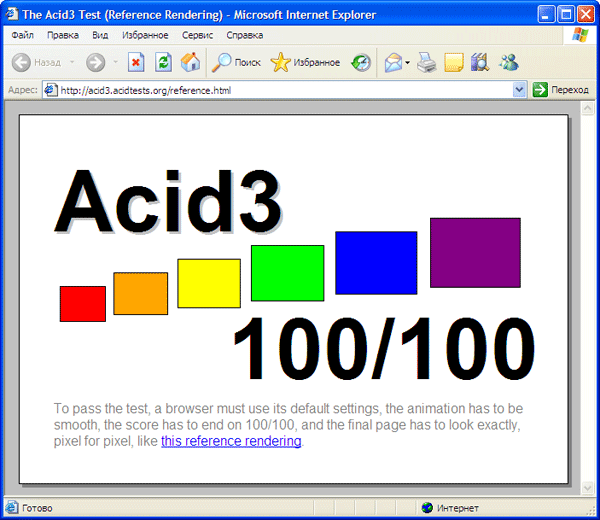The height and width of the screenshot is (520, 600).
Task: Open the Research book icon
Action: [x=480, y=62]
